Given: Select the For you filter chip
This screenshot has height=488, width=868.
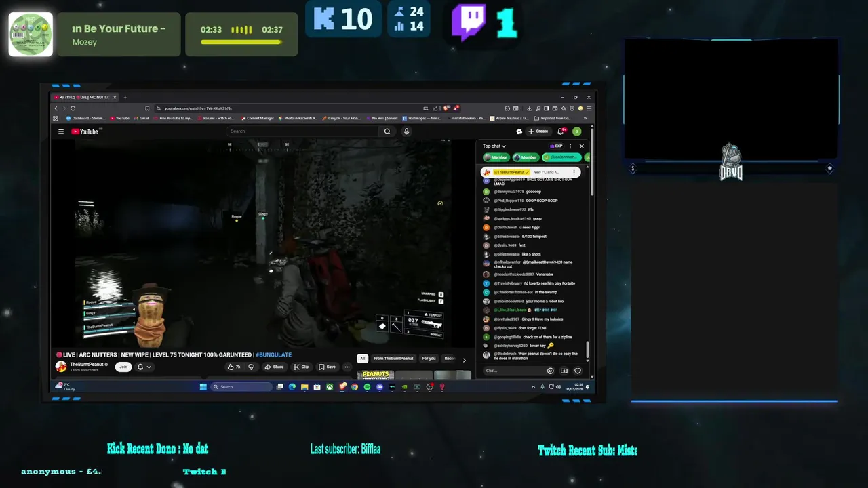Looking at the screenshot, I should point(429,359).
